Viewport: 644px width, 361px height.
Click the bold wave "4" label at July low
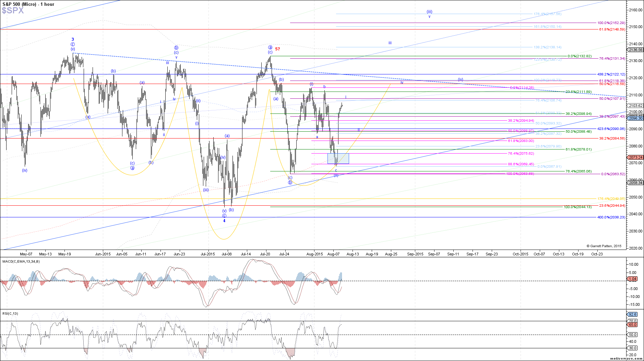224,221
